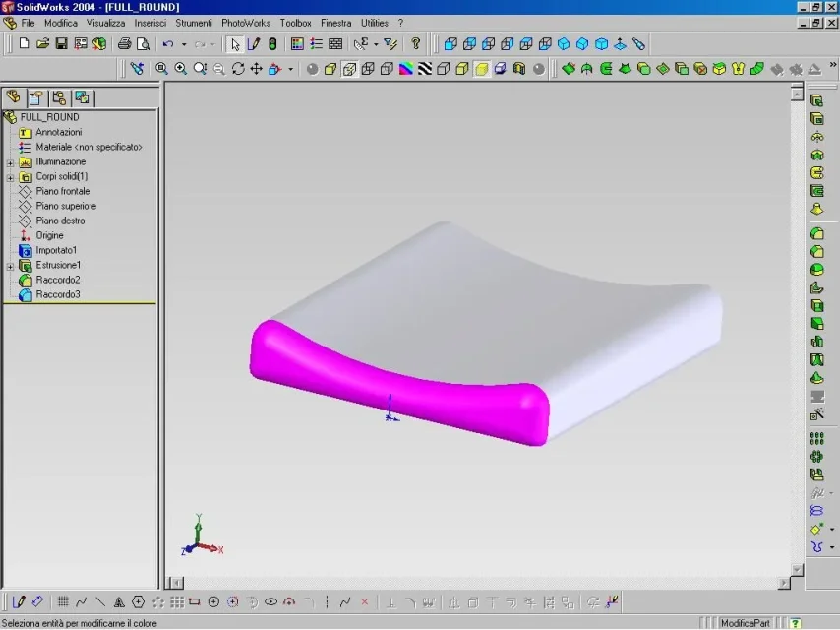
Task: Select the Piano destro plane
Action: [60, 220]
